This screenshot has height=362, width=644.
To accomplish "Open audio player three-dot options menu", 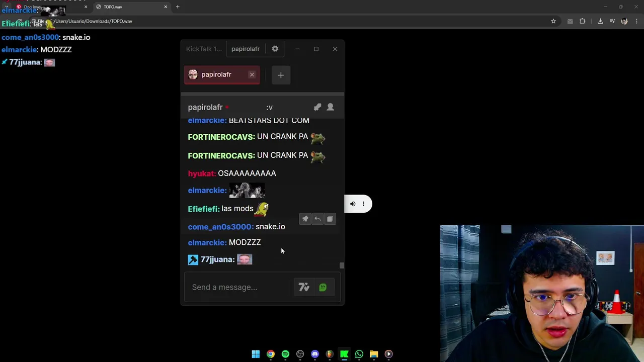I will pos(363,204).
